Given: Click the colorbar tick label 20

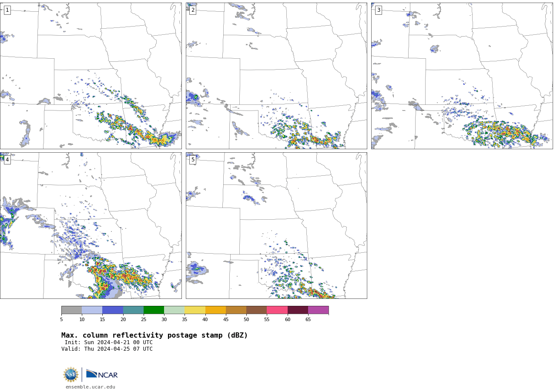Looking at the screenshot, I should 123,320.
